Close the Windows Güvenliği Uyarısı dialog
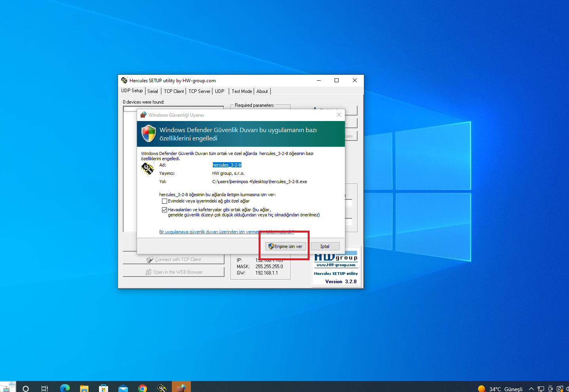The image size is (569, 392). click(339, 115)
